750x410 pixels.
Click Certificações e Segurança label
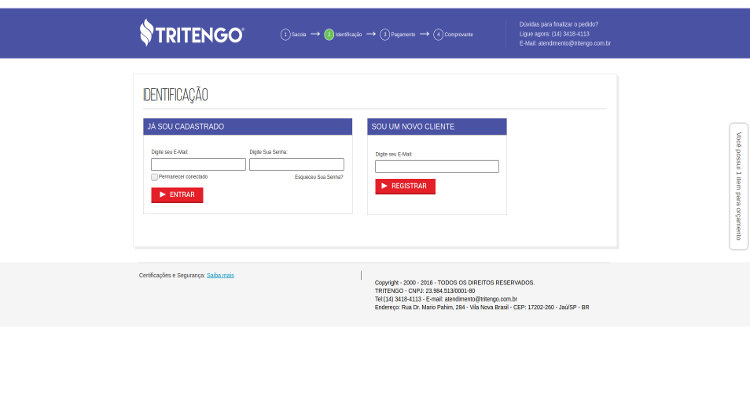click(x=172, y=275)
